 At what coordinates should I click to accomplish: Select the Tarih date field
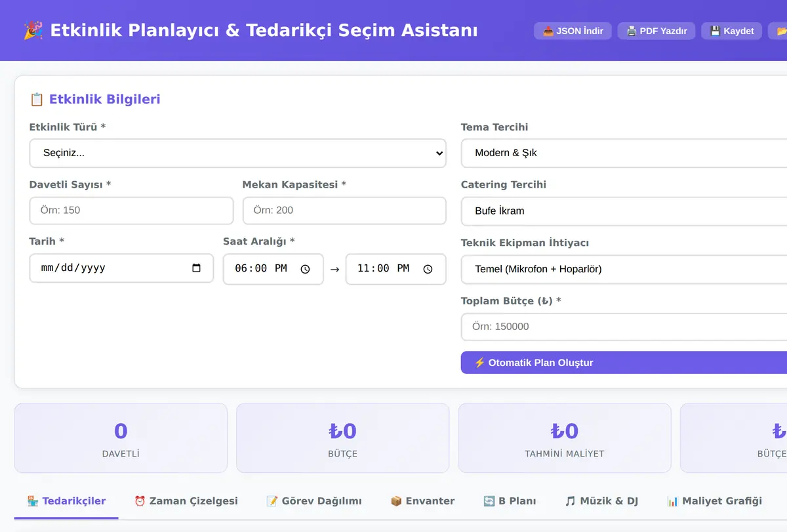click(x=121, y=268)
